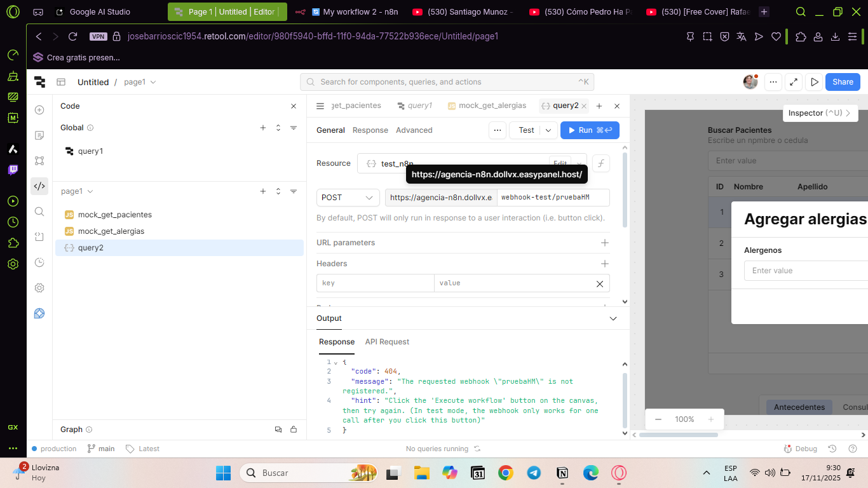Click the Retool logo in the editor header
The image size is (868, 488).
[39, 81]
